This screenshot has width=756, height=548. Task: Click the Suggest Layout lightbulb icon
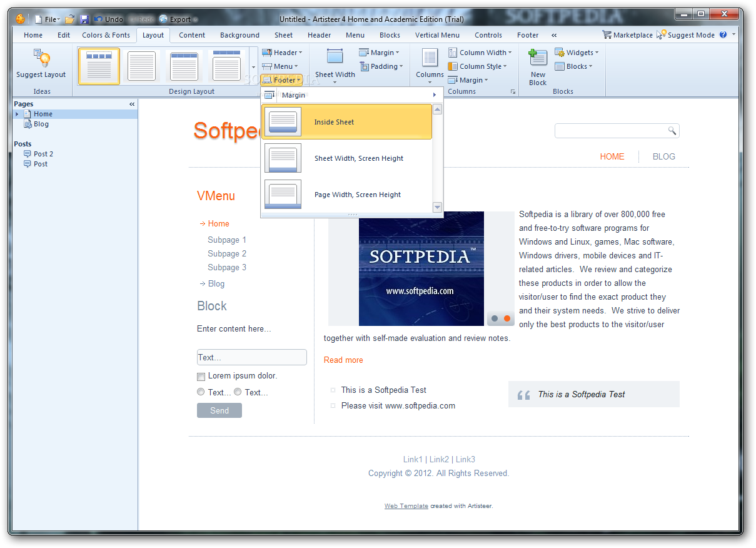coord(42,58)
